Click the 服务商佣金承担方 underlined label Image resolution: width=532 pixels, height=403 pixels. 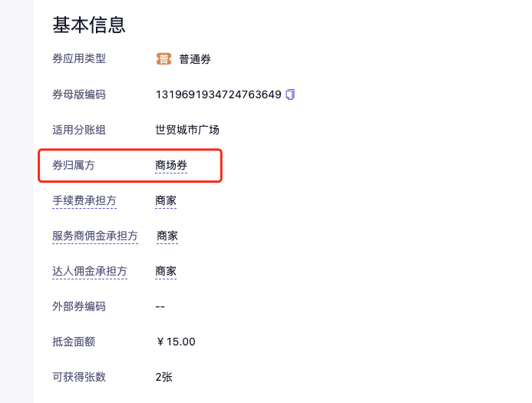[x=95, y=236]
